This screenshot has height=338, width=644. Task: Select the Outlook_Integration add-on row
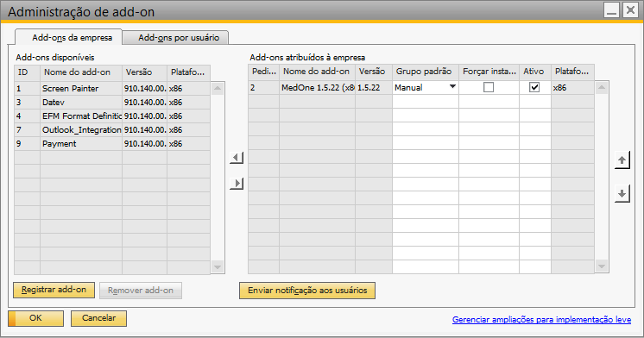tap(112, 129)
